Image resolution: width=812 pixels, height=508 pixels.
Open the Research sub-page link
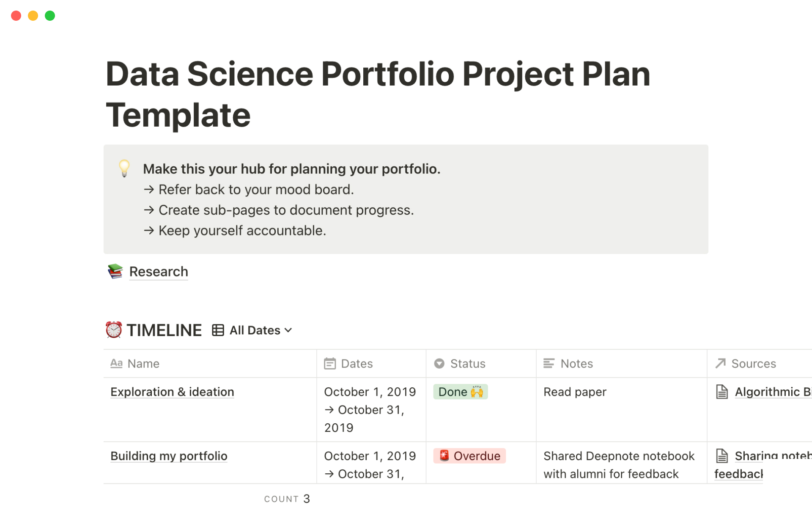[159, 271]
